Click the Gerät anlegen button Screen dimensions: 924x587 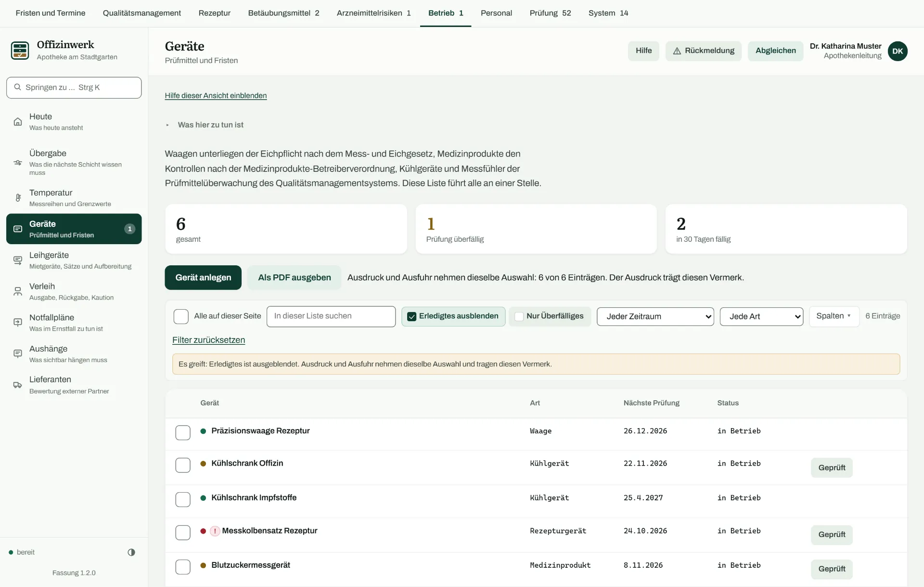203,277
